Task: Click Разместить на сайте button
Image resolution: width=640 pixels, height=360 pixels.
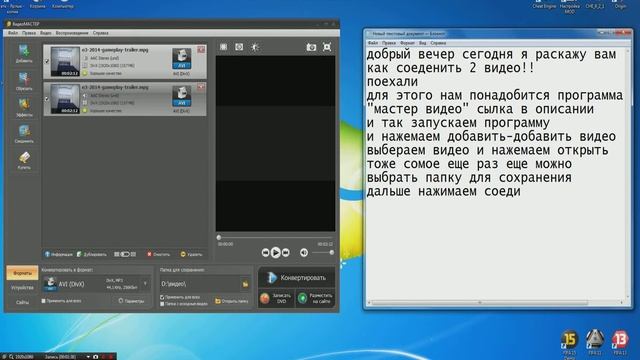Action: pyautogui.click(x=315, y=298)
